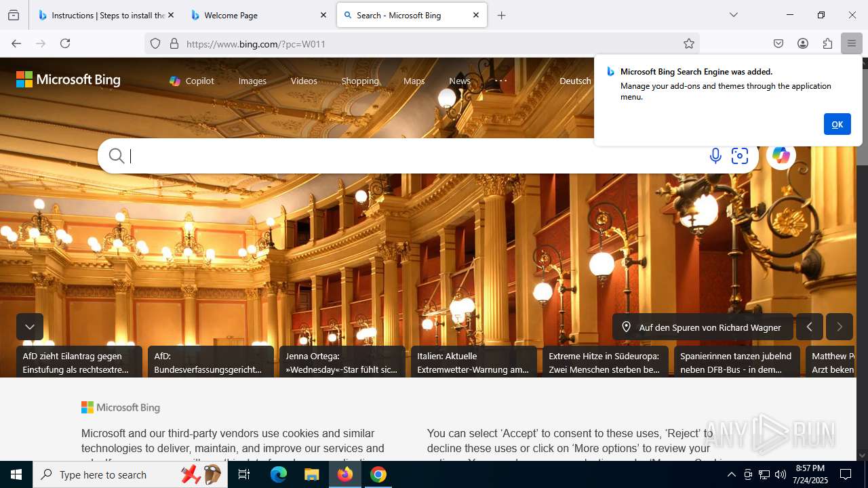This screenshot has height=488, width=868.
Task: Open Firefox View recent browsing icon
Action: (14, 15)
